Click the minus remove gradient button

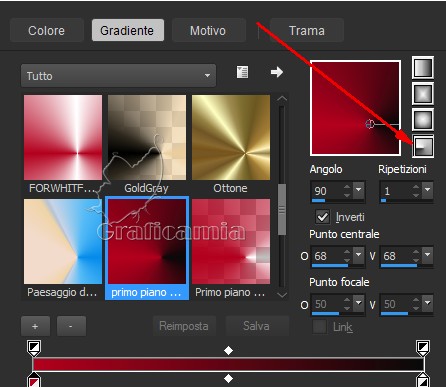coord(71,326)
